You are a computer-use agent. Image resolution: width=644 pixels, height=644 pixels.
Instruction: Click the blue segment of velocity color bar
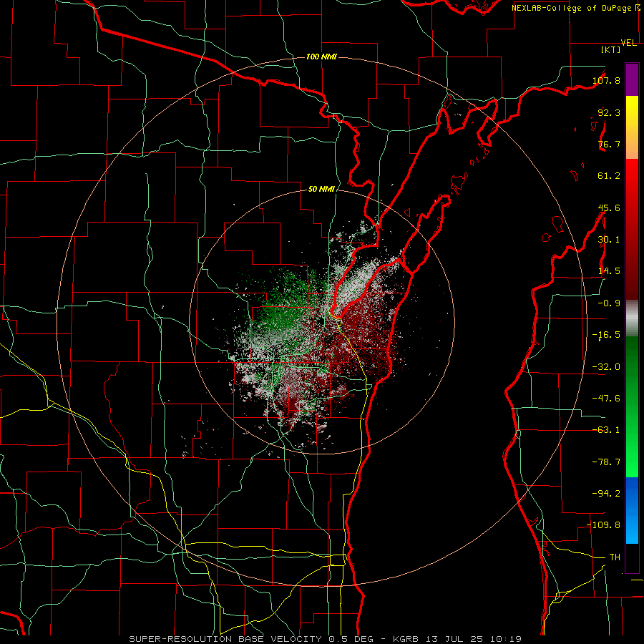[632, 510]
